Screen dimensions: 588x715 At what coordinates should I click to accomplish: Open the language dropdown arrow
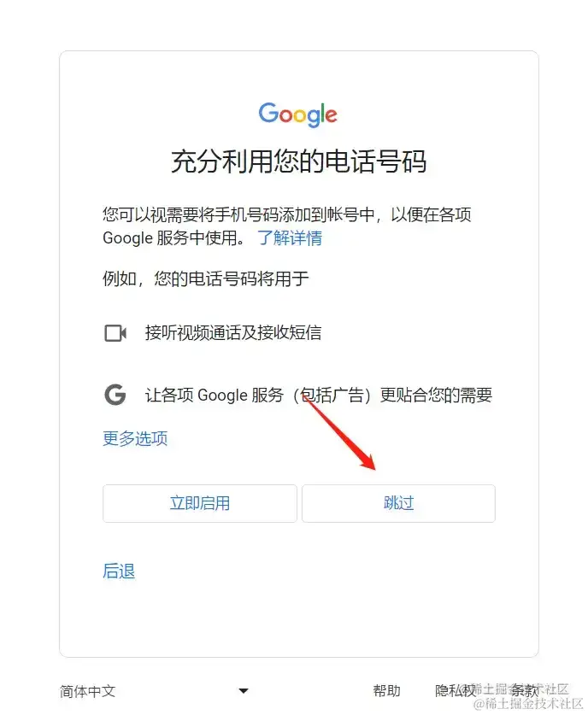pyautogui.click(x=244, y=691)
